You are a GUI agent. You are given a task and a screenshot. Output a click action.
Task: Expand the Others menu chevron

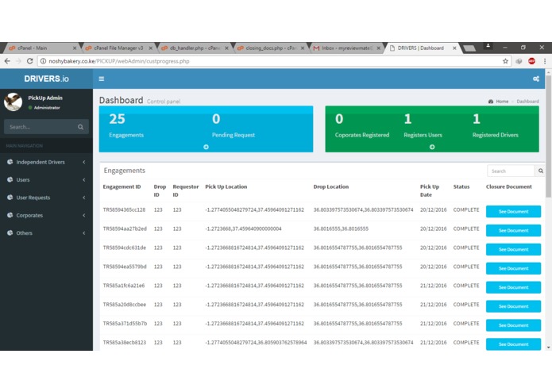coord(83,233)
